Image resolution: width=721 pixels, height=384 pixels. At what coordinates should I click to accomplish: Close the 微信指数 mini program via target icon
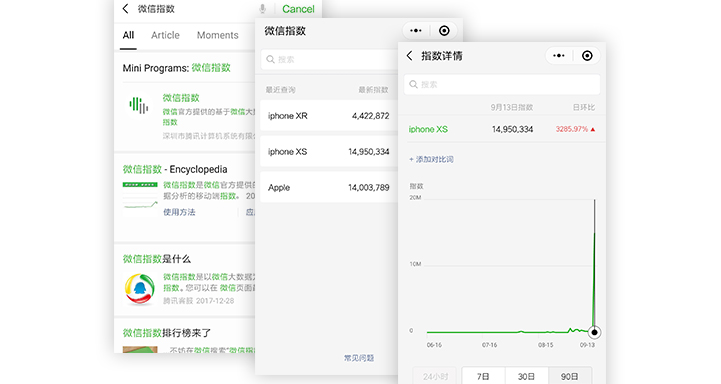(444, 31)
